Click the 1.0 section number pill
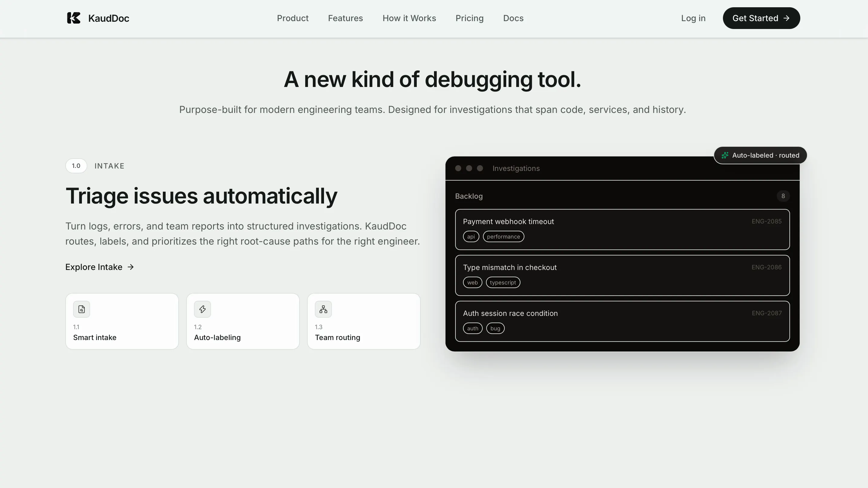 [x=76, y=166]
